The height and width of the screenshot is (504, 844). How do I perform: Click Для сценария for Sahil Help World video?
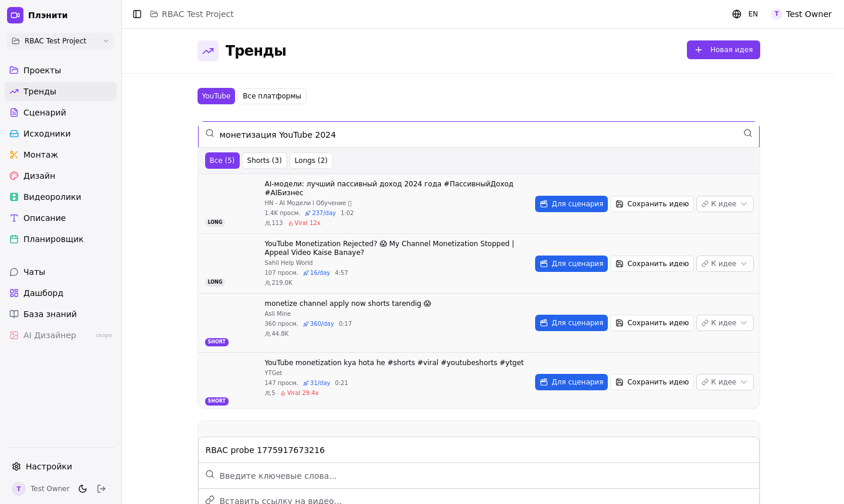tap(571, 264)
